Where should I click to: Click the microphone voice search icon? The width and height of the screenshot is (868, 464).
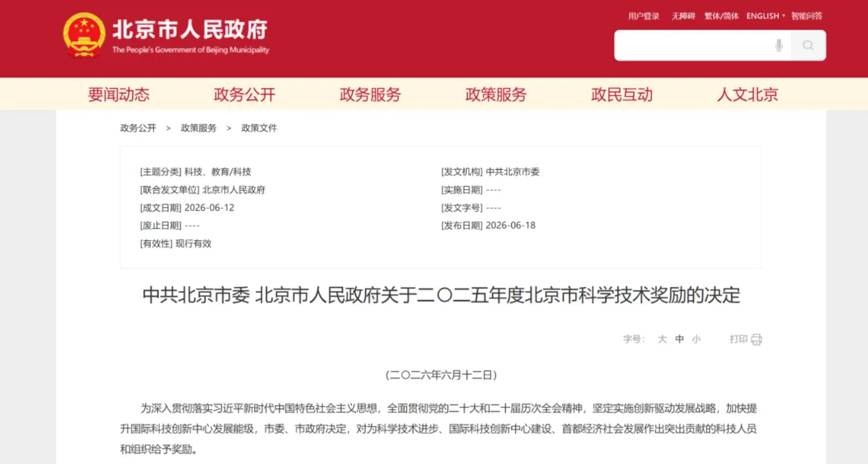778,45
